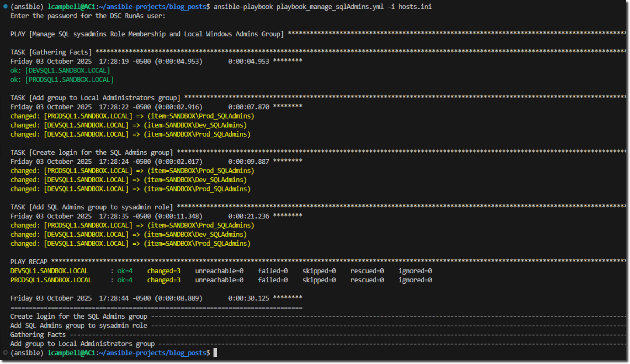This screenshot has width=630, height=364.
Task: Click the hollow command decoration circle at bottom
Action: 6,352
